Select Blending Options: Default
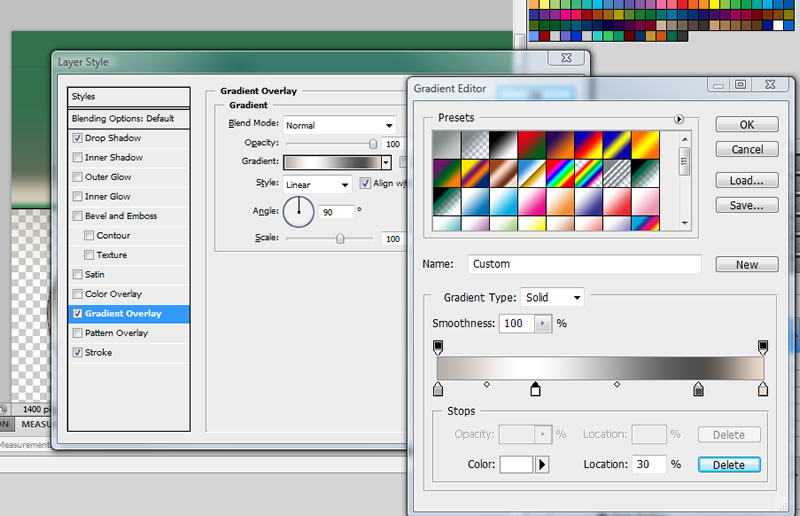 pyautogui.click(x=129, y=118)
